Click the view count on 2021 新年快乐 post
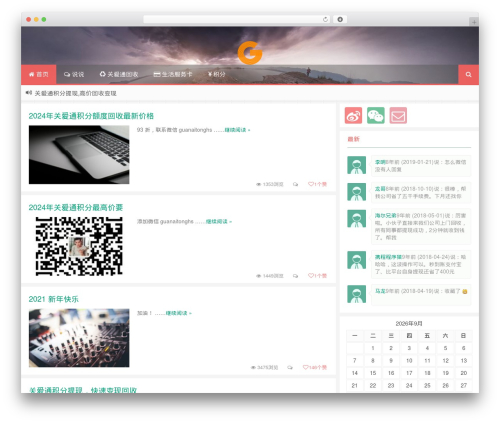 (264, 368)
